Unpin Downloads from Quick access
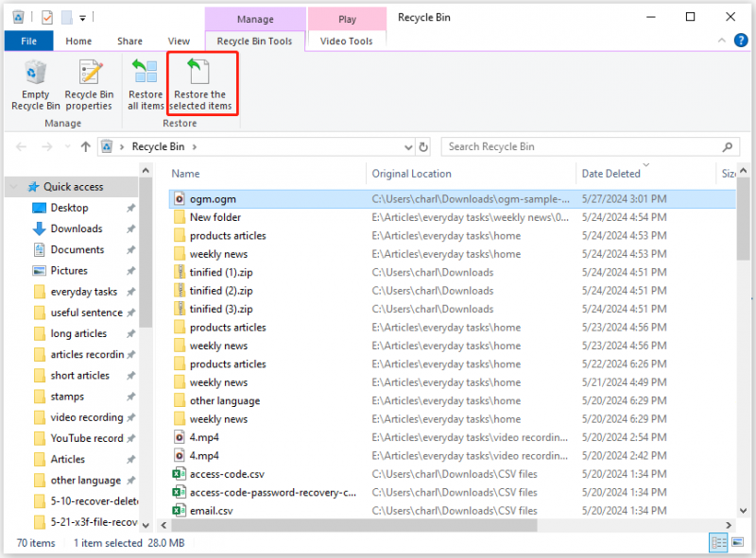 point(130,228)
